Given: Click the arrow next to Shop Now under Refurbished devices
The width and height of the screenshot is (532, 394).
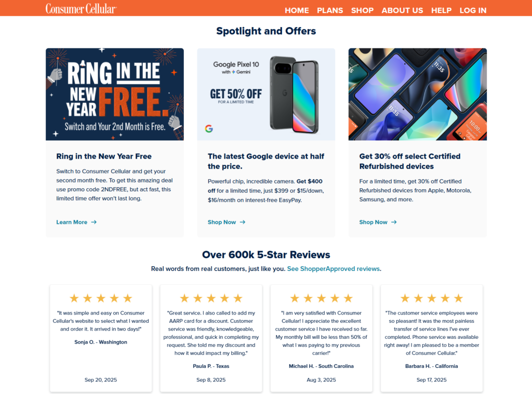Looking at the screenshot, I should tap(394, 222).
